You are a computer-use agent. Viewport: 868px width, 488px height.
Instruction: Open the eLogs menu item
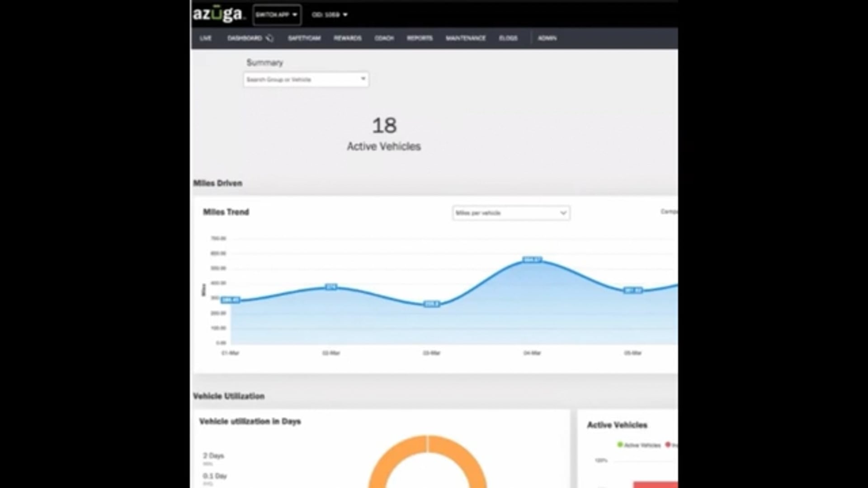(508, 38)
